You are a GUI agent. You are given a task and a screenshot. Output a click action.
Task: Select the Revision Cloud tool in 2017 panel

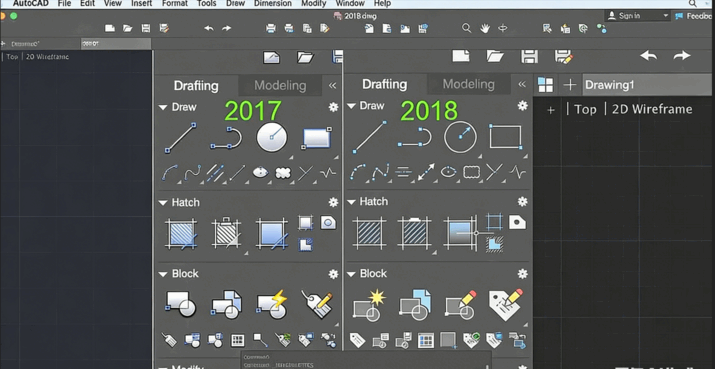coord(283,173)
